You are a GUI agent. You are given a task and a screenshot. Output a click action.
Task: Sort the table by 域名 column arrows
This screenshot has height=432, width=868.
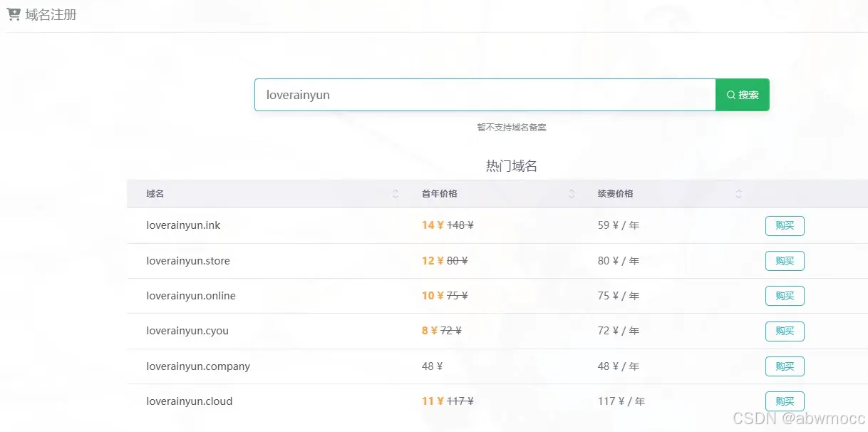pyautogui.click(x=396, y=194)
